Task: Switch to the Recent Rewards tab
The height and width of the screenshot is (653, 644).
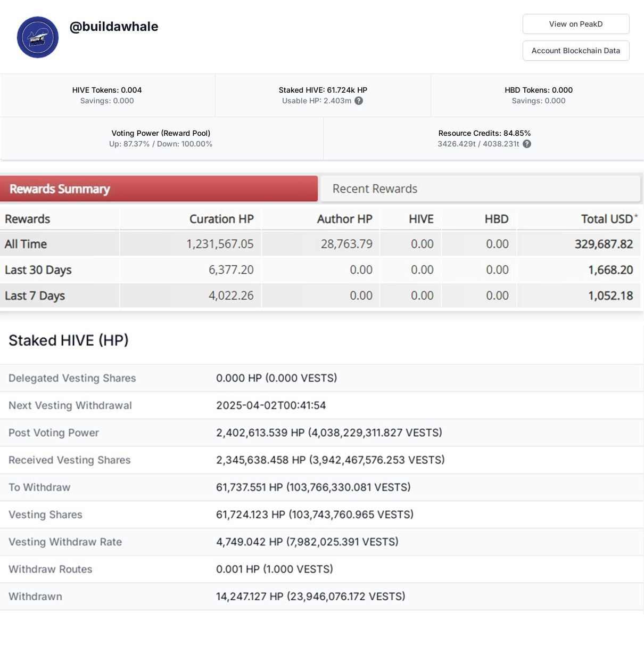Action: click(480, 189)
